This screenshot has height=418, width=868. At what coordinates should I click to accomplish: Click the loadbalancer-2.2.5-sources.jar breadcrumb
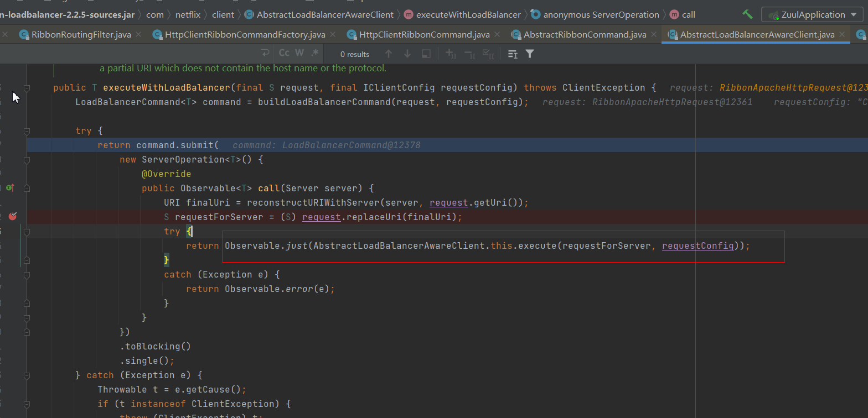68,14
